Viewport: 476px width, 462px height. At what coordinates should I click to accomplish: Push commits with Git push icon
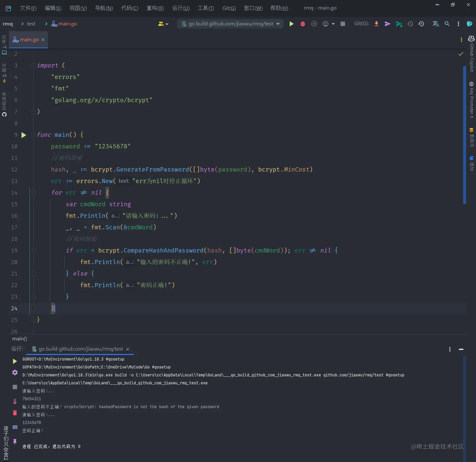tap(399, 24)
